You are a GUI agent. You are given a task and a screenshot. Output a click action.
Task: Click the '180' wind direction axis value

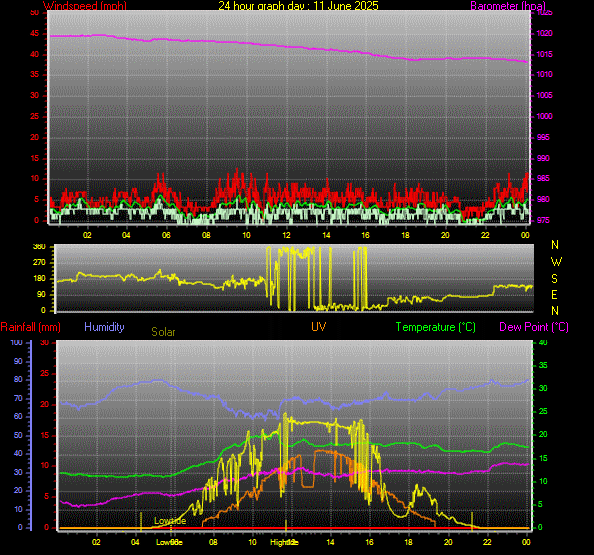39,278
